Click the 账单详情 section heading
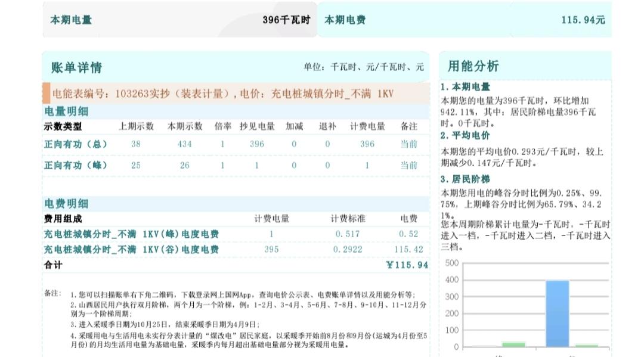This screenshot has width=644, height=357. [76, 67]
